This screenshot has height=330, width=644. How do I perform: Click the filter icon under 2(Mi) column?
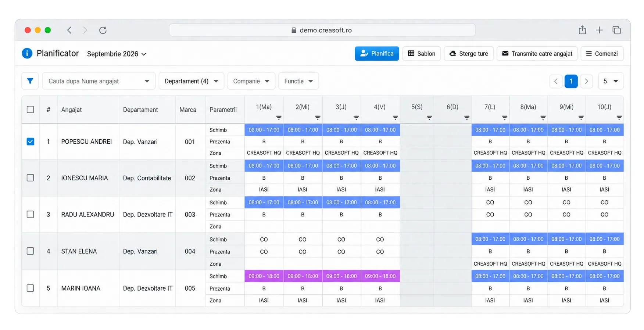[318, 118]
